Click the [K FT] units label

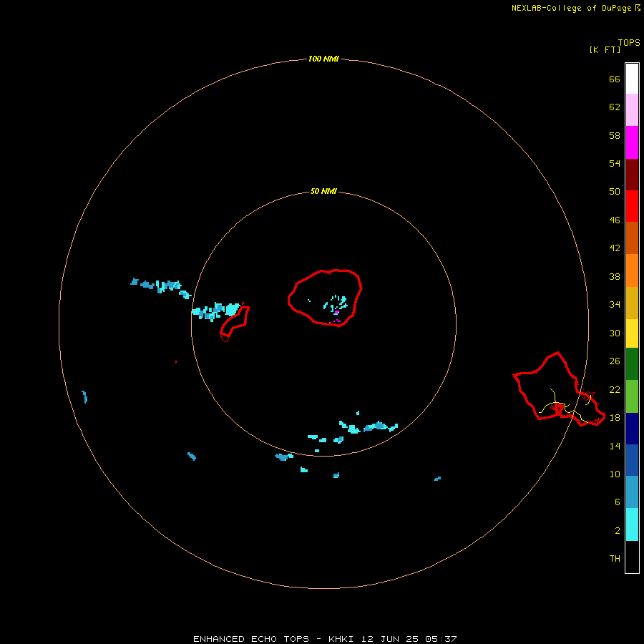coord(605,49)
